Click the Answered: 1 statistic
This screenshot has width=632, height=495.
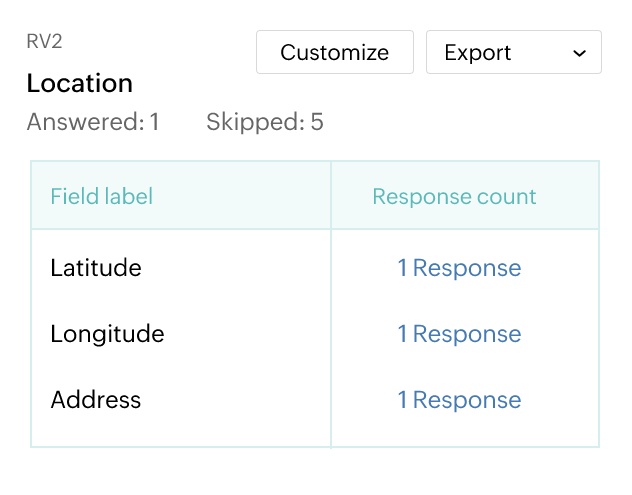(x=93, y=122)
